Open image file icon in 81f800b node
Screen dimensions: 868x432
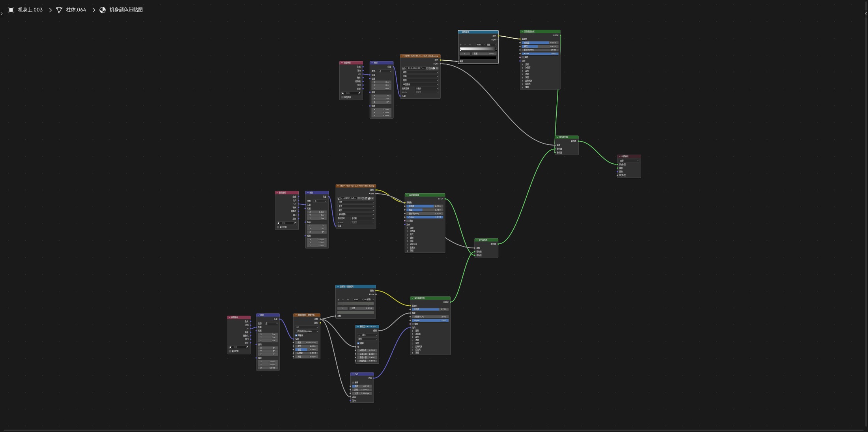click(434, 68)
